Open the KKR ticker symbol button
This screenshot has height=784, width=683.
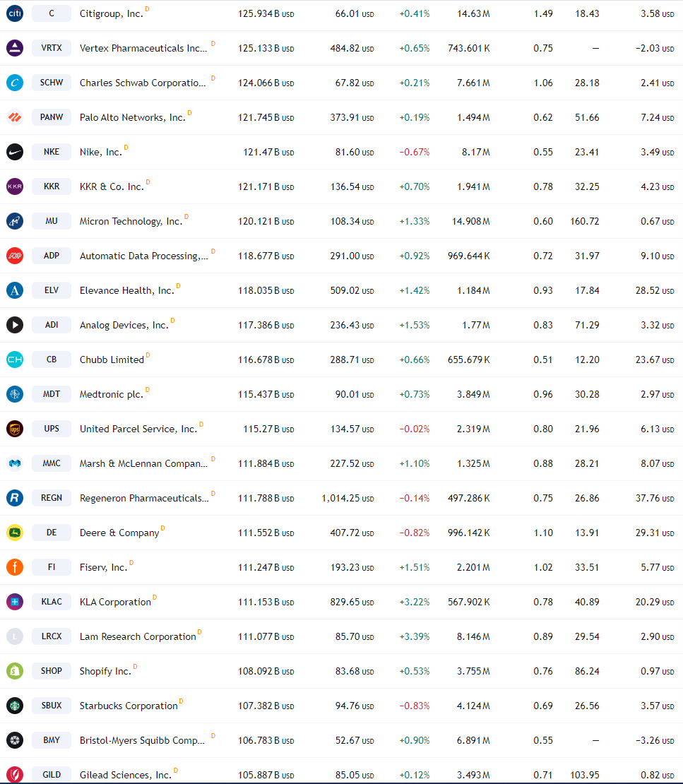[x=52, y=186]
